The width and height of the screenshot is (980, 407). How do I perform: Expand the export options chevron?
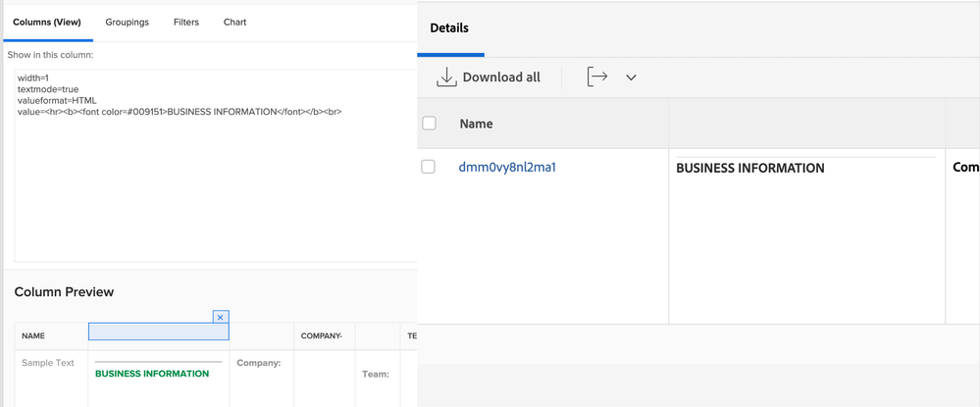[631, 77]
